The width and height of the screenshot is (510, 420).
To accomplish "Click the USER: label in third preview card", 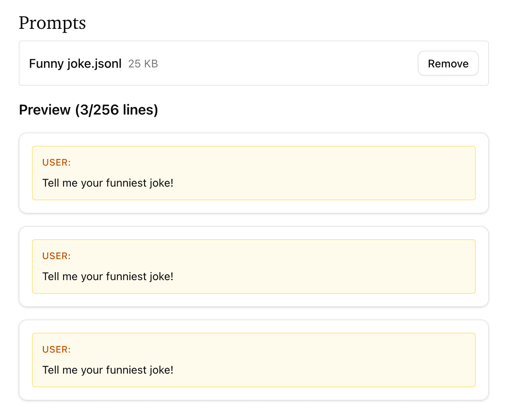I will pos(56,349).
